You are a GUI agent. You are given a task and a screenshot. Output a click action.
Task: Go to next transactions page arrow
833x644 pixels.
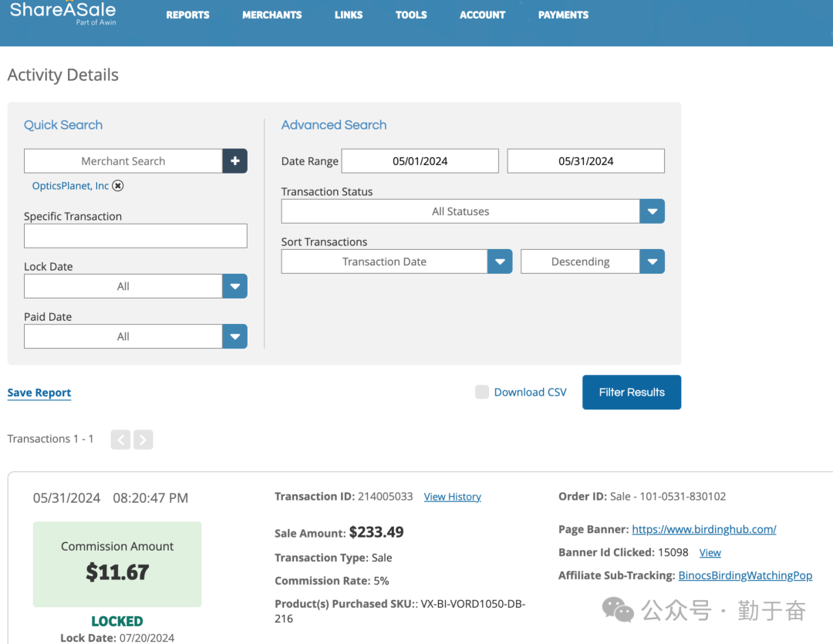(143, 440)
